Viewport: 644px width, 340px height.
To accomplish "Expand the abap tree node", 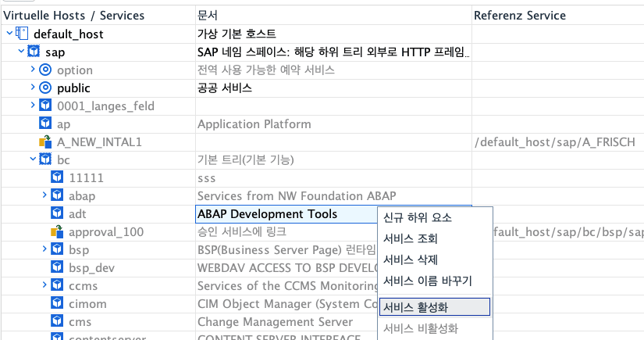I will [x=44, y=195].
